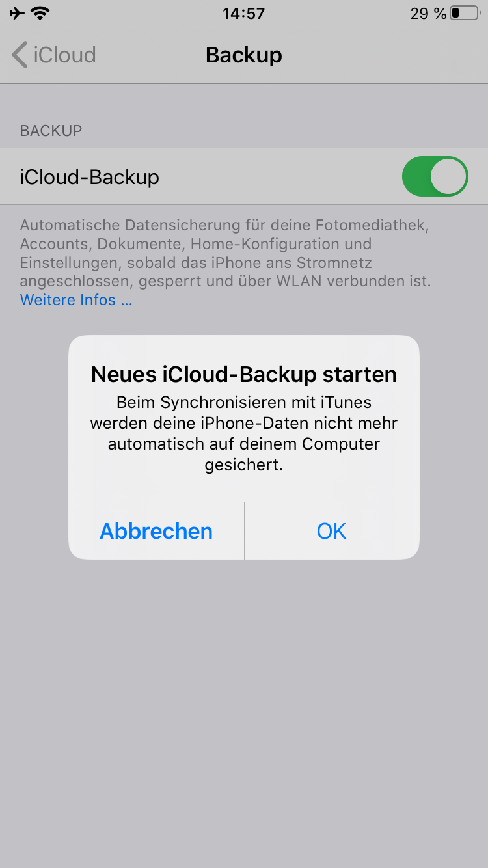Tap the Neues iCloud-Backup starten heading
The image size is (488, 868).
244,374
